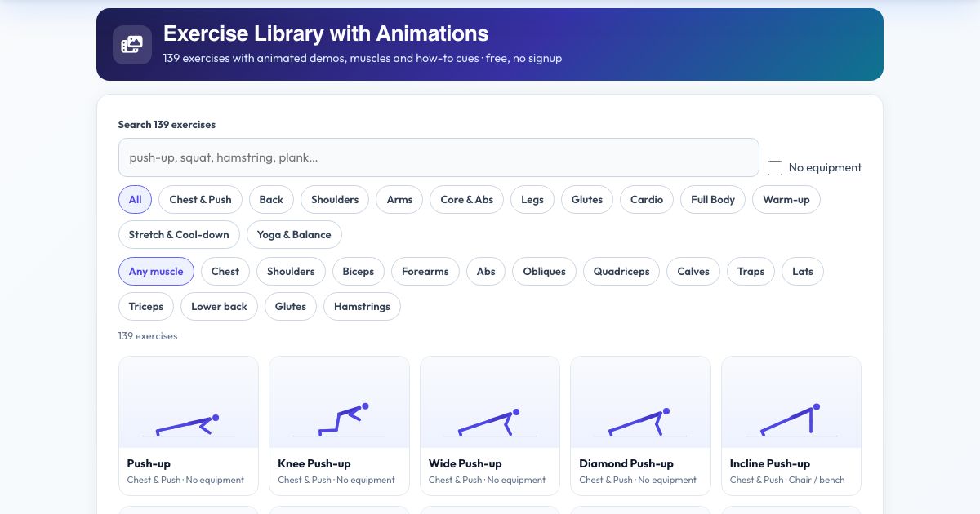
Task: Open the Push-up exercise animation thumbnail
Action: (x=189, y=402)
